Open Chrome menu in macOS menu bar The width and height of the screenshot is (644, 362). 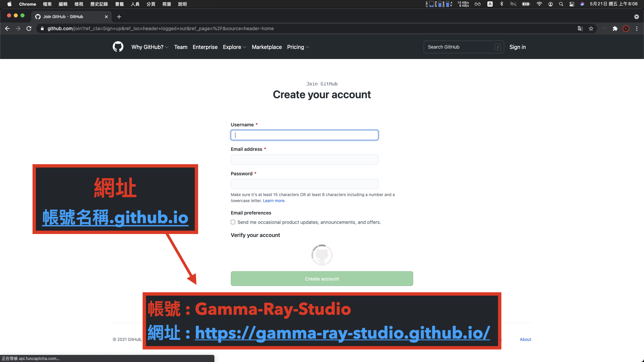coord(28,4)
